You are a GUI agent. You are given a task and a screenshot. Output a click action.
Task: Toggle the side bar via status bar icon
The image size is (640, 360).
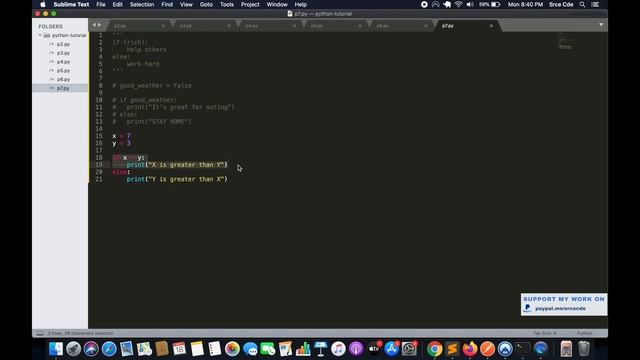tap(40, 333)
